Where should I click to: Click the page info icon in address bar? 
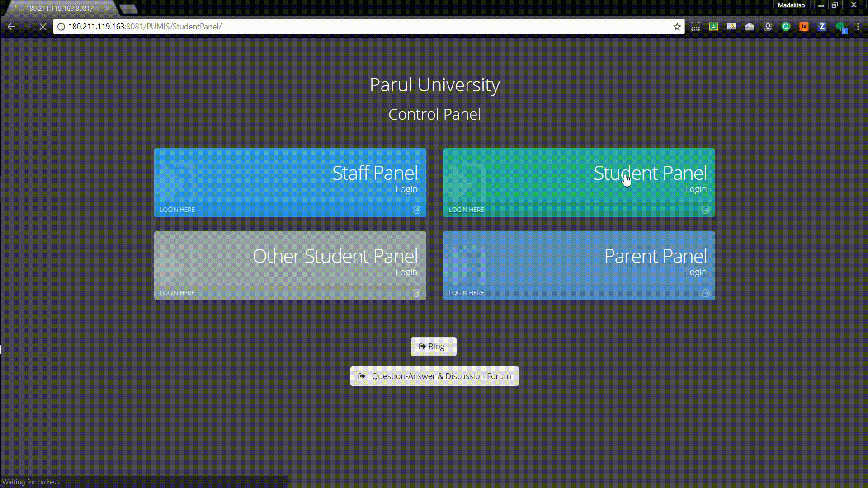(60, 27)
